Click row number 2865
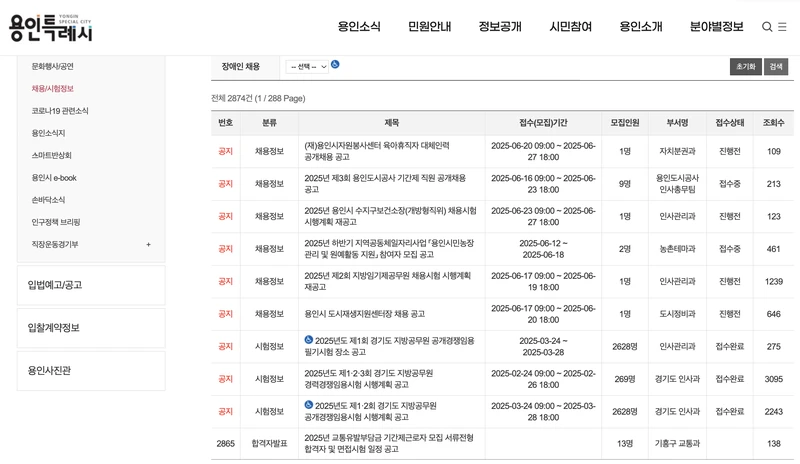 pyautogui.click(x=226, y=444)
